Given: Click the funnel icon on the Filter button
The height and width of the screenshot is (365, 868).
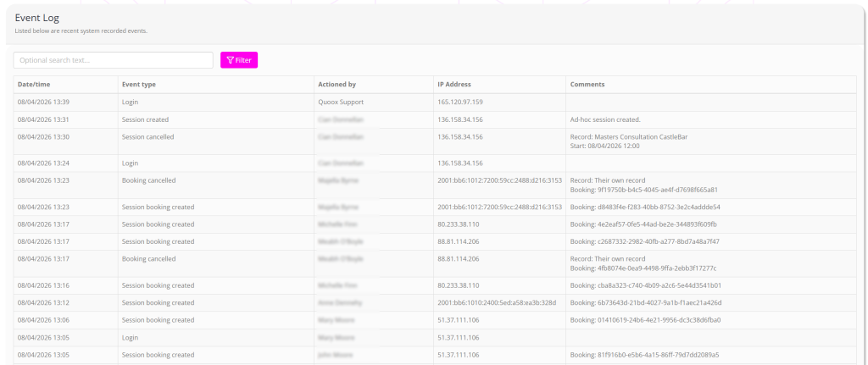Looking at the screenshot, I should pos(230,60).
